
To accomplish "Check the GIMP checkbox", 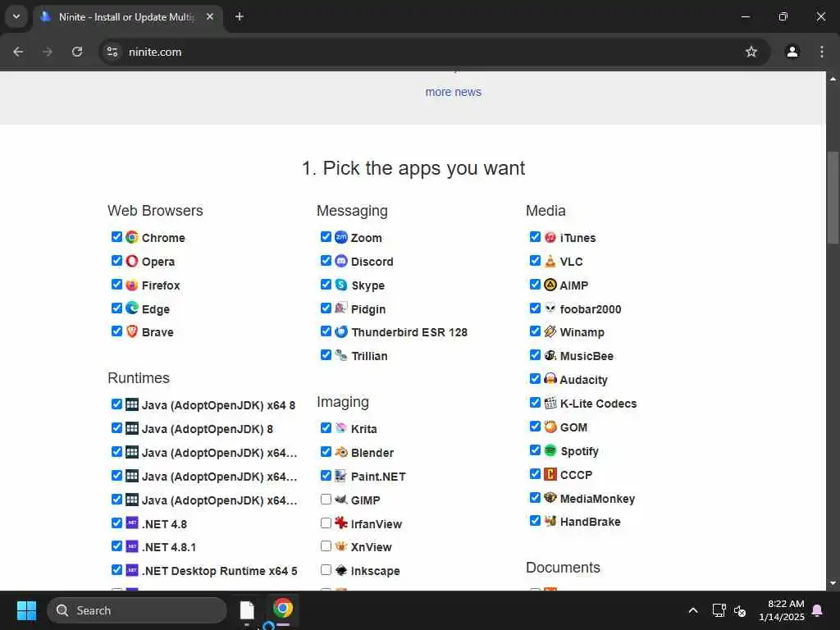I will [326, 500].
